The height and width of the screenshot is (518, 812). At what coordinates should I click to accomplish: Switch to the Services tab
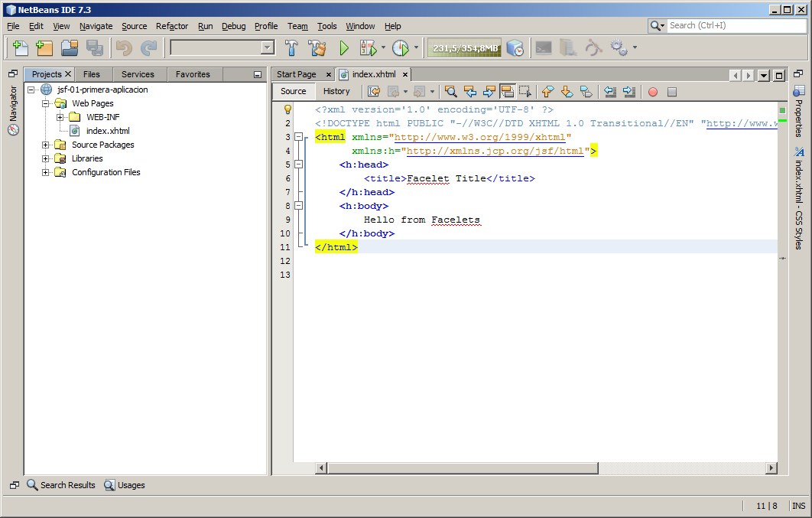tap(138, 74)
